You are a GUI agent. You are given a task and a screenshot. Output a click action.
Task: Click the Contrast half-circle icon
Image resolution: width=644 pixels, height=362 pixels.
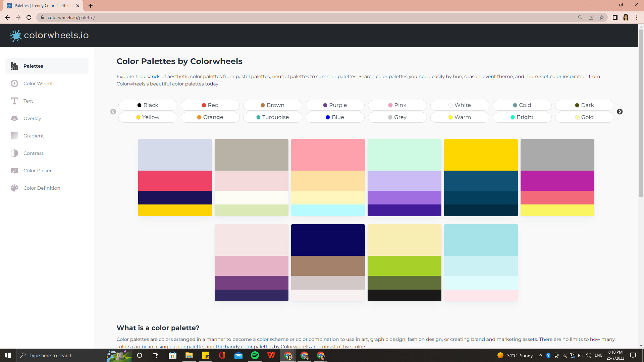pyautogui.click(x=14, y=153)
